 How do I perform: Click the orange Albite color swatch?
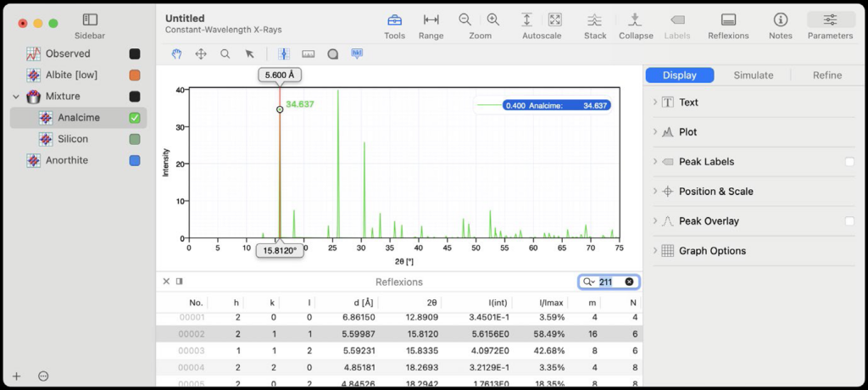pos(135,75)
